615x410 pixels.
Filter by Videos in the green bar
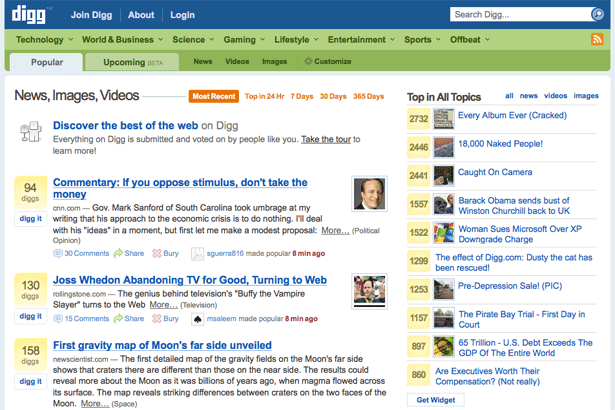[x=237, y=61]
